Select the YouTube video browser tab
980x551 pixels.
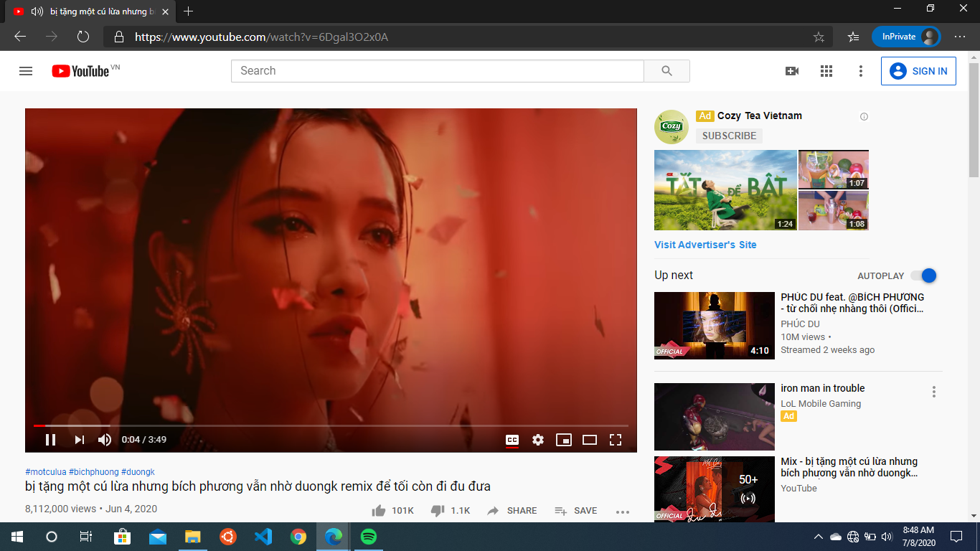pos(90,11)
